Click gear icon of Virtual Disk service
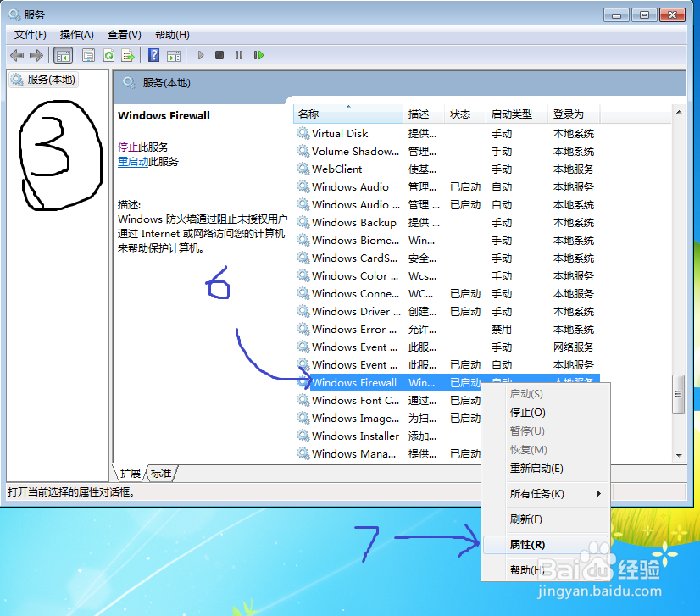The height and width of the screenshot is (616, 700). pyautogui.click(x=303, y=133)
